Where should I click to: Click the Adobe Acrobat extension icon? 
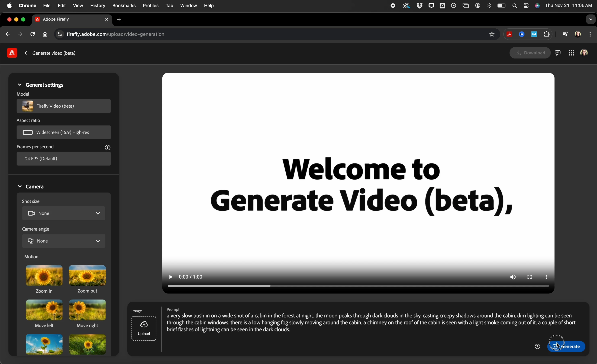pos(509,34)
